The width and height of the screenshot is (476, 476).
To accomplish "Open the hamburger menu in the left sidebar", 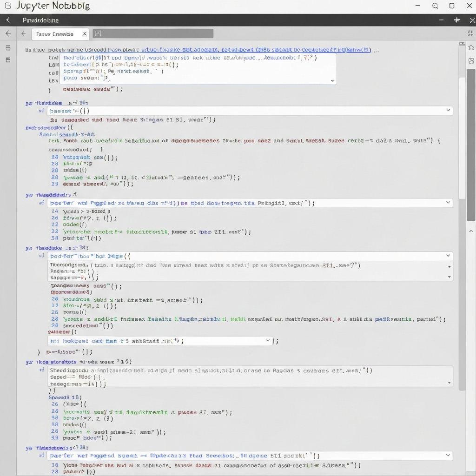I will [x=7, y=47].
